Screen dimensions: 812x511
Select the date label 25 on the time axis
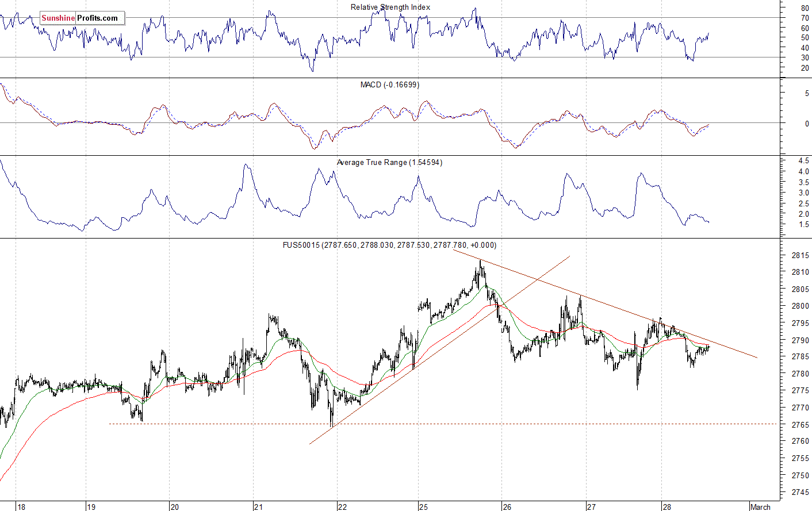tap(423, 507)
